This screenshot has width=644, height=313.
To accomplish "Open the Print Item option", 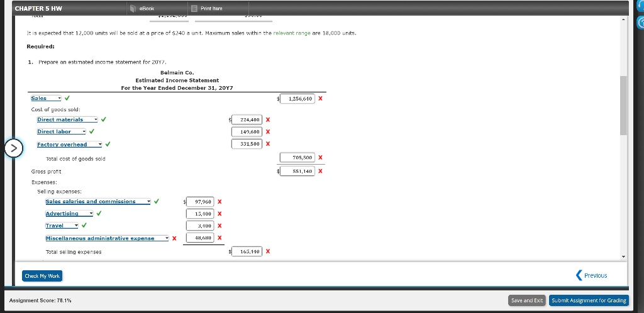I will (207, 8).
